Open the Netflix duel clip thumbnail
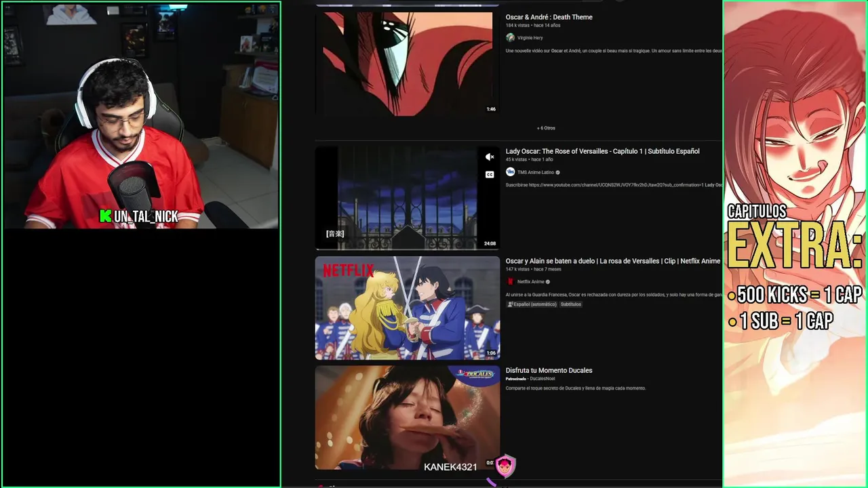The image size is (868, 488). 407,308
